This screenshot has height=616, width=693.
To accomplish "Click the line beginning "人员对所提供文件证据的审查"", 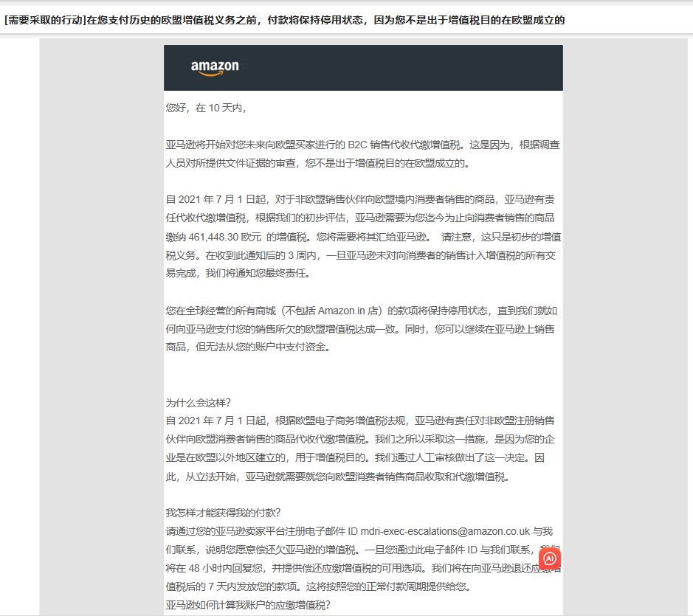I will tap(318, 164).
